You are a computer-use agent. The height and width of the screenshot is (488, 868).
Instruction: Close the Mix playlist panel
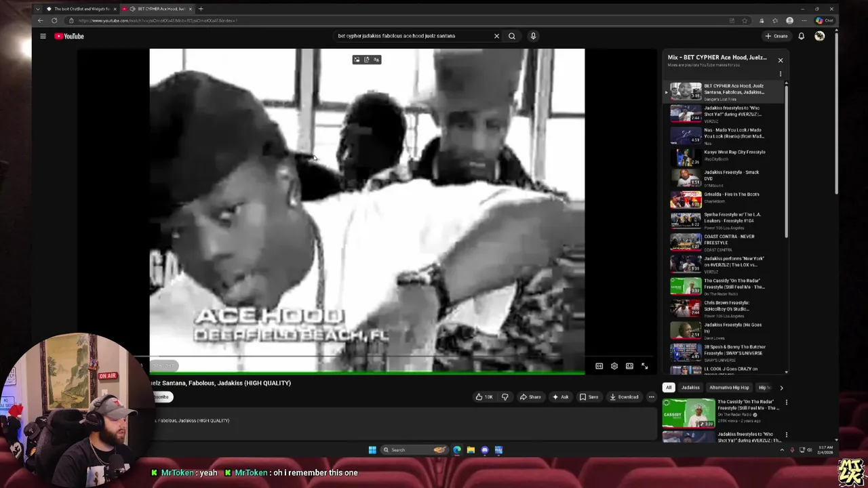(781, 60)
